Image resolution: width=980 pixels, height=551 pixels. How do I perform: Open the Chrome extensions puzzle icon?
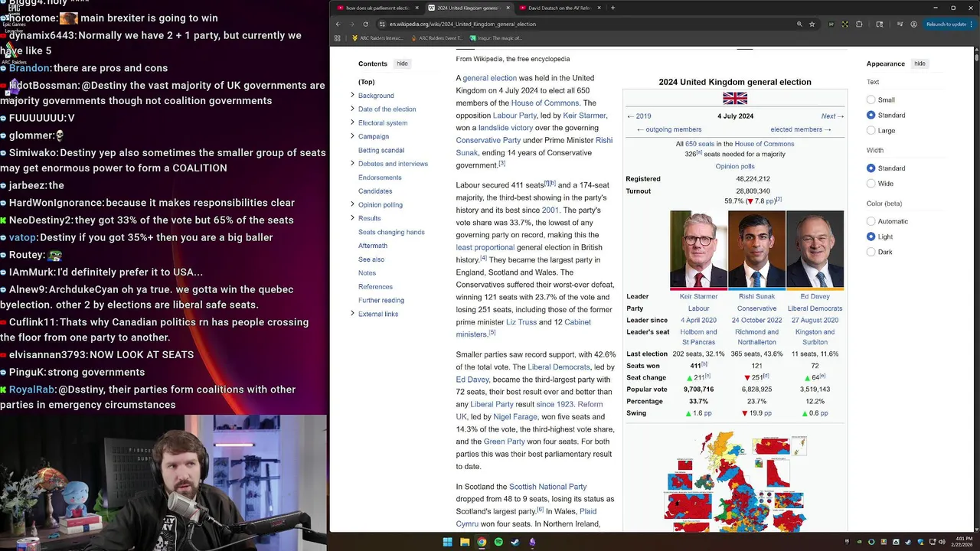tap(859, 24)
